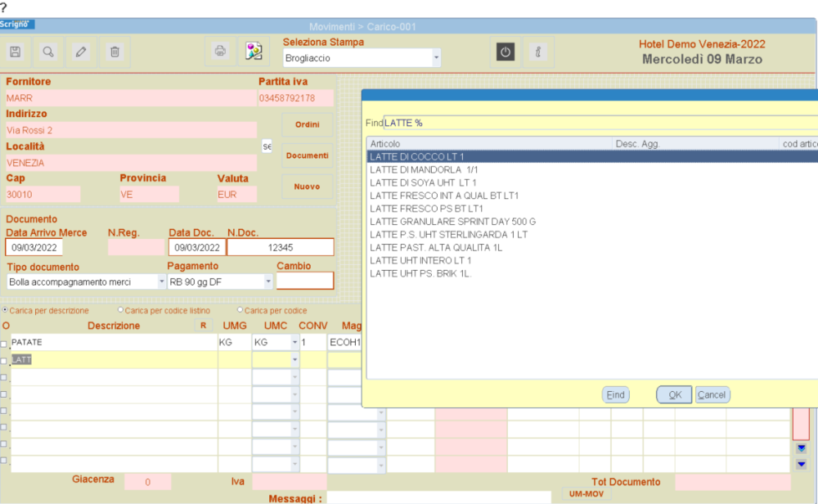
Task: Click the Desc. Agg. column header
Action: pos(695,143)
